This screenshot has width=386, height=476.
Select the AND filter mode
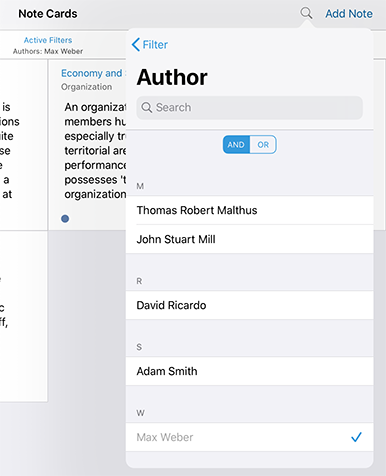tap(236, 144)
